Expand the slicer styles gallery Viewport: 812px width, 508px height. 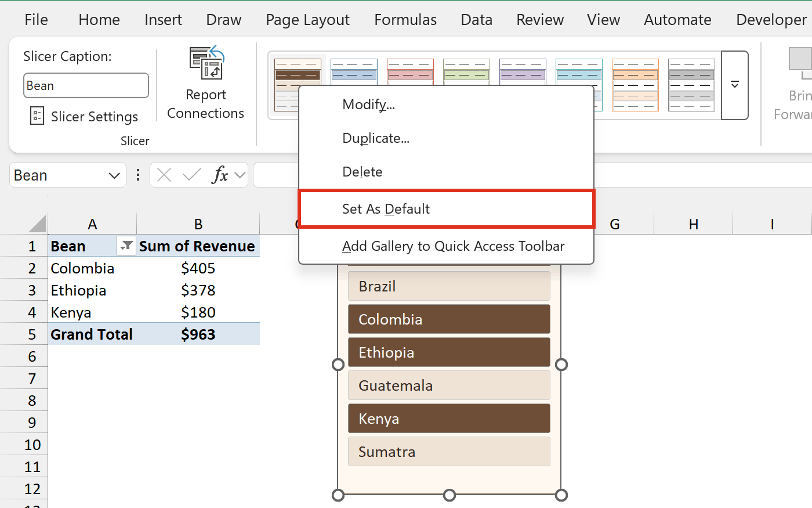[x=735, y=85]
